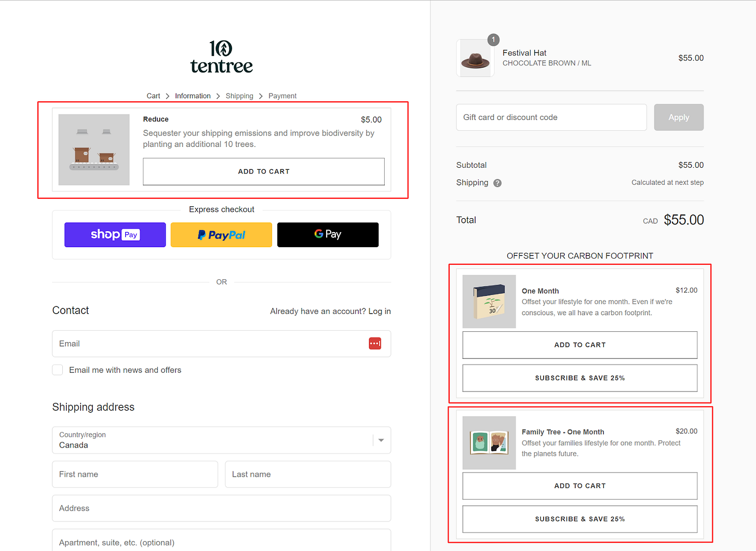Image resolution: width=756 pixels, height=551 pixels.
Task: Open the Country/region dropdown
Action: click(222, 440)
